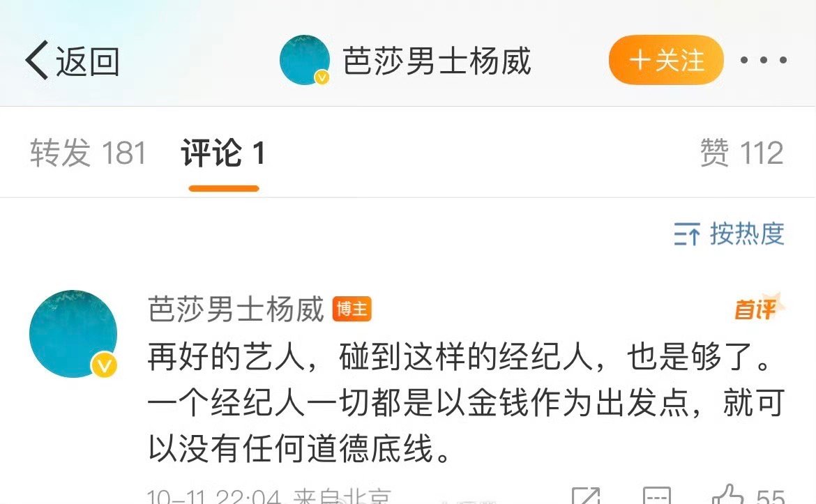Follow the user with +关注 button
This screenshot has width=816, height=504.
point(666,60)
